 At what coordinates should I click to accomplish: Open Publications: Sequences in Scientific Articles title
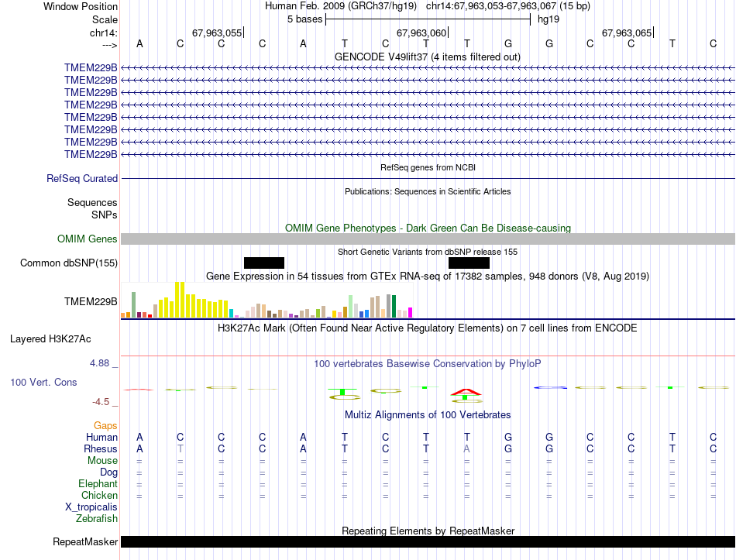[428, 191]
